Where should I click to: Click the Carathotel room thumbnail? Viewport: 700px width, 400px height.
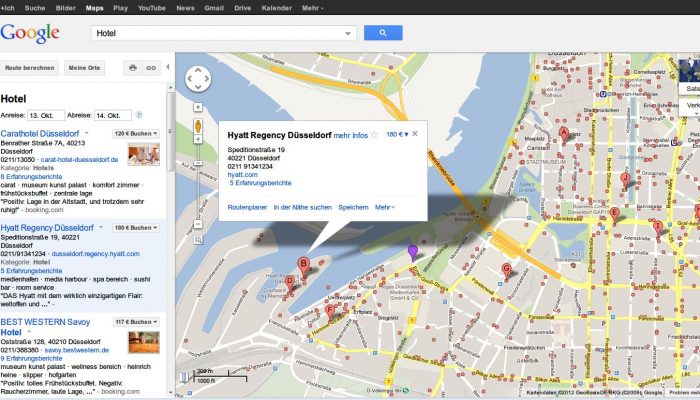point(143,154)
